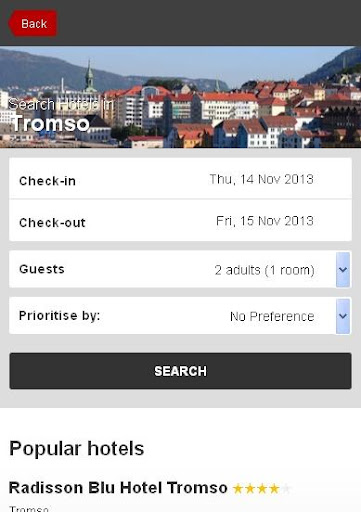This screenshot has width=361, height=512.
Task: Select the Thu, 14 Nov 2013 date value
Action: (261, 179)
